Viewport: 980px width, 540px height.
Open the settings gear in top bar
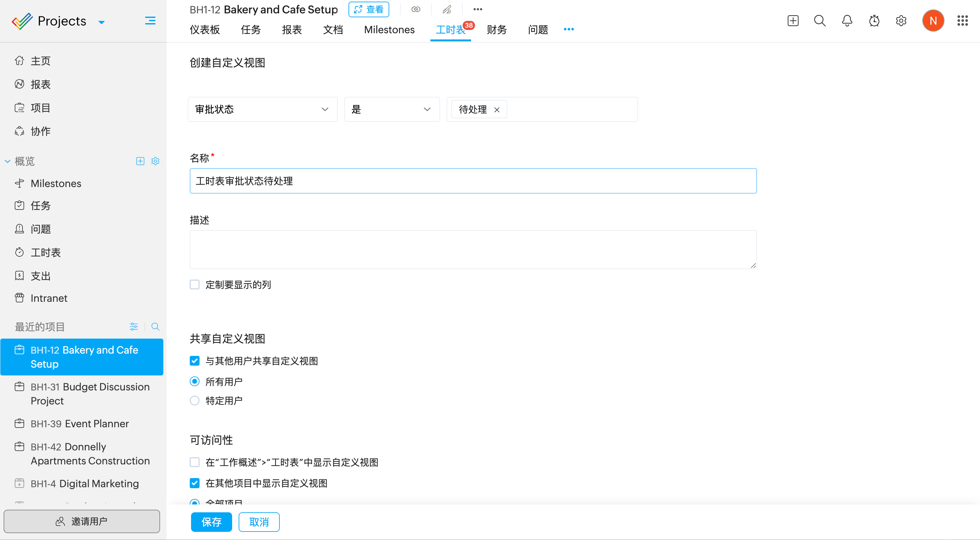pyautogui.click(x=901, y=21)
